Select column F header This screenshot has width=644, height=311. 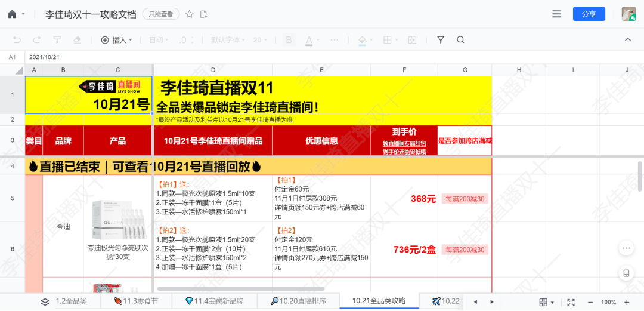(x=404, y=70)
